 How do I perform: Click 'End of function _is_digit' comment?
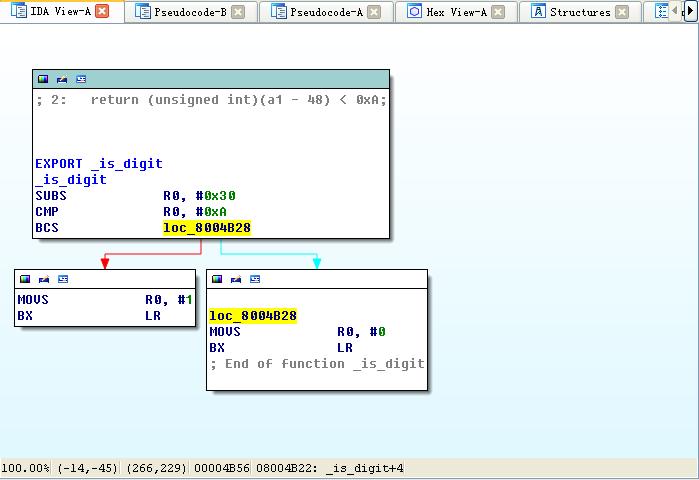pos(317,364)
